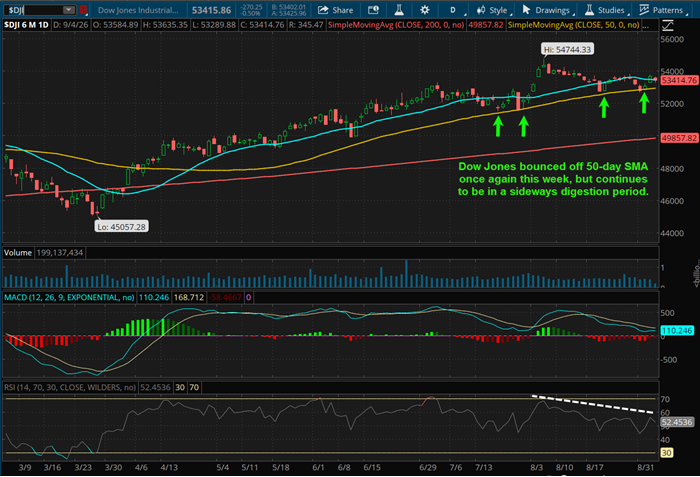The image size is (700, 477).
Task: Click the C: 53414.76 close value
Action: (x=262, y=25)
